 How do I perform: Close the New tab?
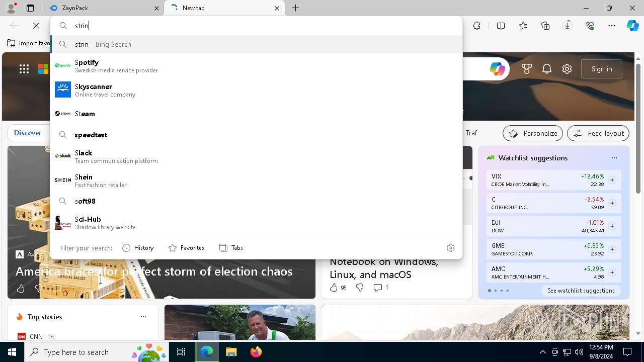point(277,8)
